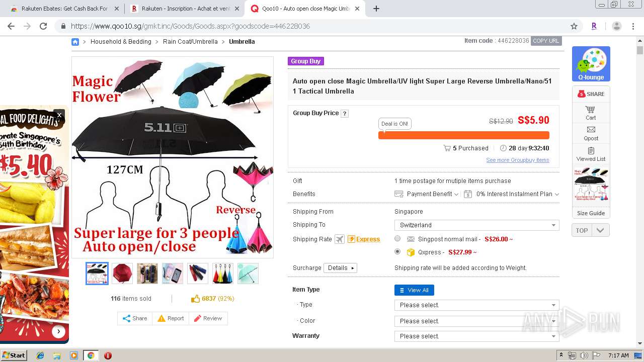Share the product via Share button

pyautogui.click(x=135, y=319)
